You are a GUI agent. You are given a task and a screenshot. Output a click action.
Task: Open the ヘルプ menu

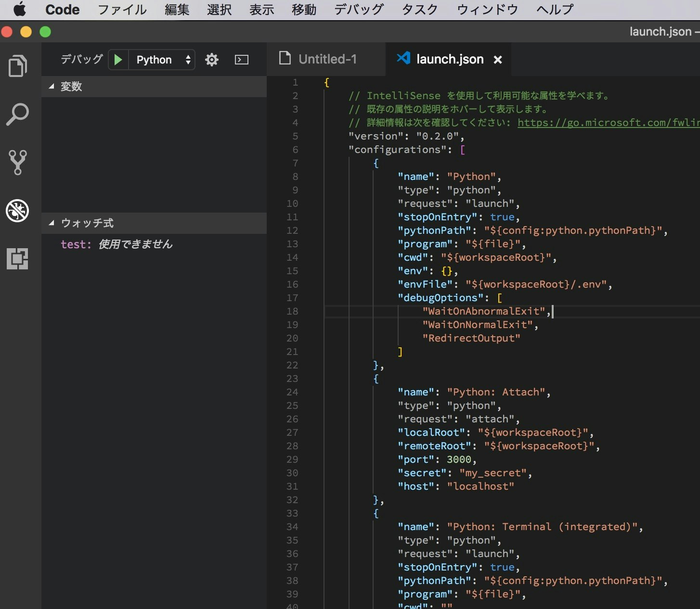tap(555, 9)
